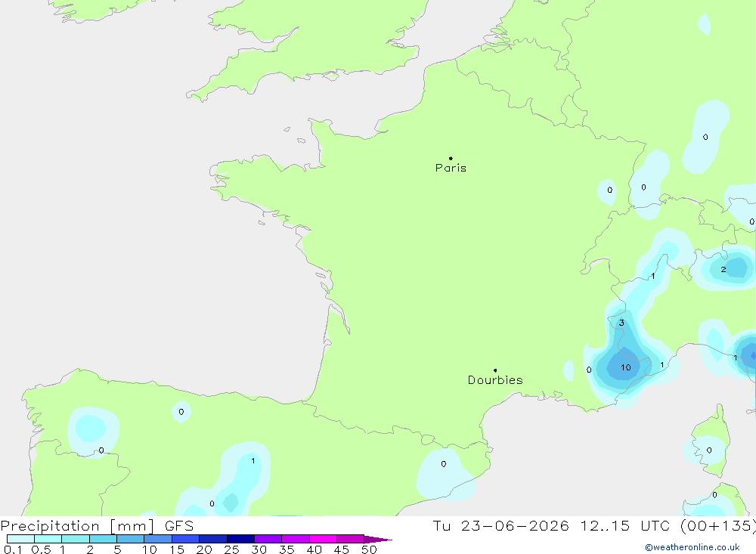Viewport: 756px width, 554px height.
Task: Pick the 15–20 mm legend swatch
Action: [186, 539]
